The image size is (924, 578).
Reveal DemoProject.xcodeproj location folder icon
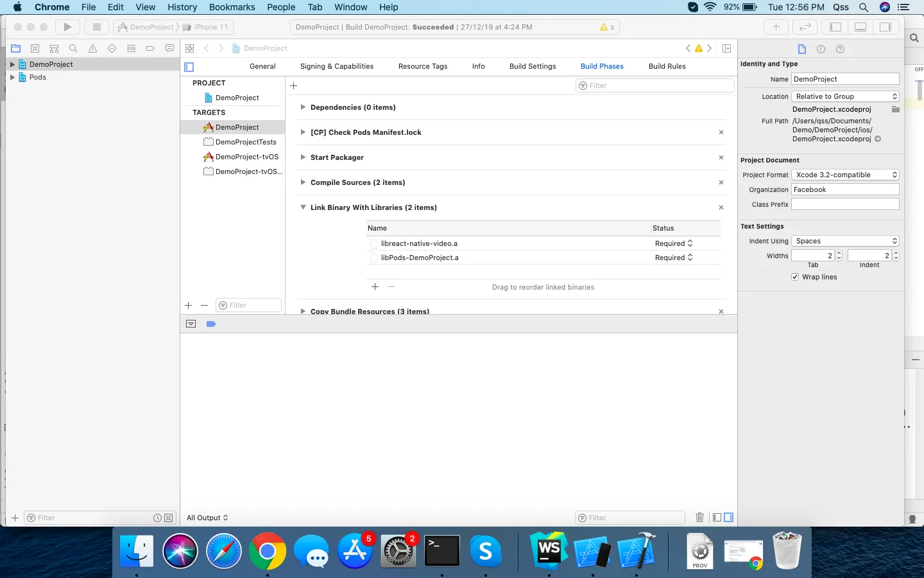coord(895,109)
